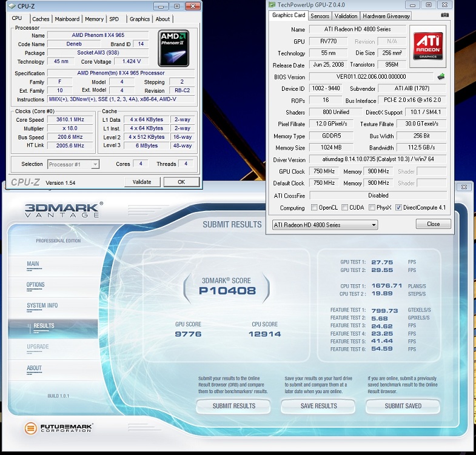Go to MAIN in the 3DMark sidebar
The image size is (476, 455).
point(33,264)
